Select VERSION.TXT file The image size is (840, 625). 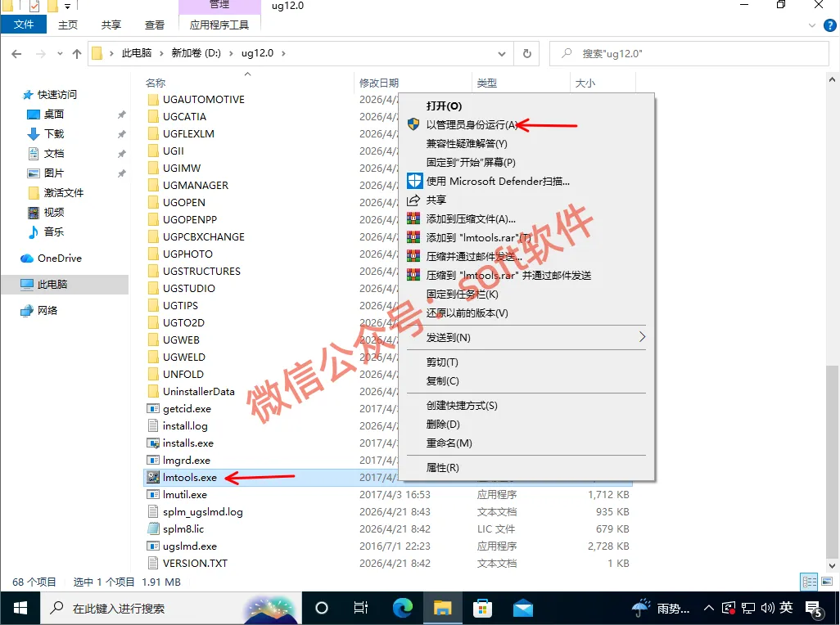click(195, 563)
